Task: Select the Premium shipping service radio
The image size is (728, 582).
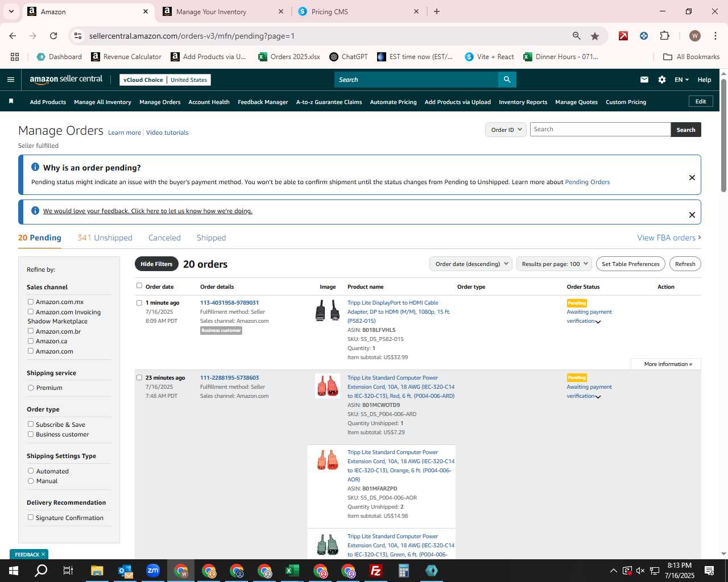Action: click(31, 388)
